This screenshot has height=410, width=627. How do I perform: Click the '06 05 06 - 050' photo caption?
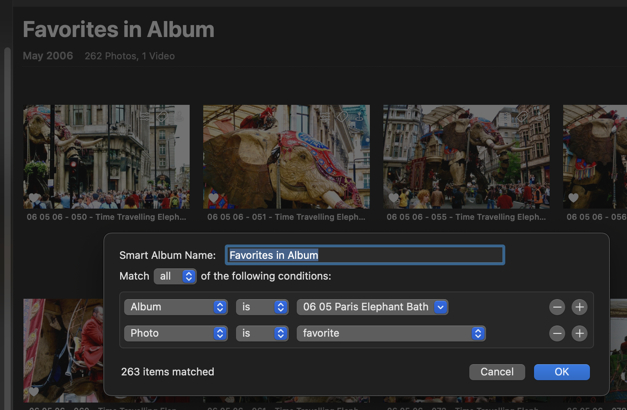[x=106, y=217]
